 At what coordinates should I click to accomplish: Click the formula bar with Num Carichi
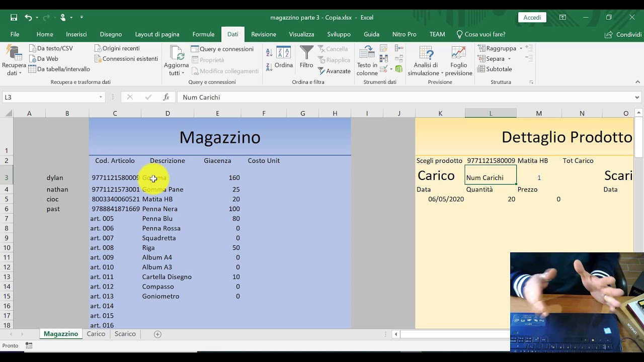[405, 97]
